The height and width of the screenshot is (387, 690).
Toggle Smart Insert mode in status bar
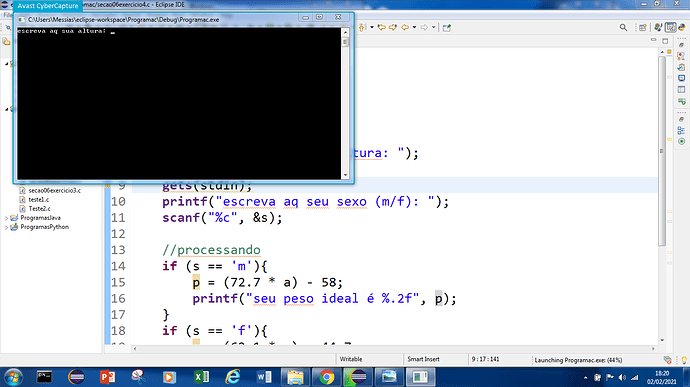(423, 359)
